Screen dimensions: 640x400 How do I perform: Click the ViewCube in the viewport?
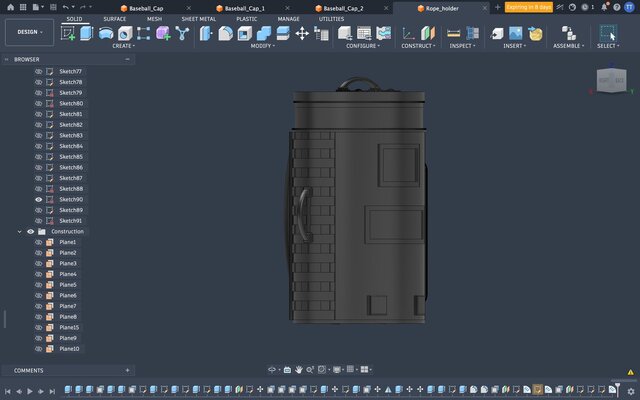point(611,80)
